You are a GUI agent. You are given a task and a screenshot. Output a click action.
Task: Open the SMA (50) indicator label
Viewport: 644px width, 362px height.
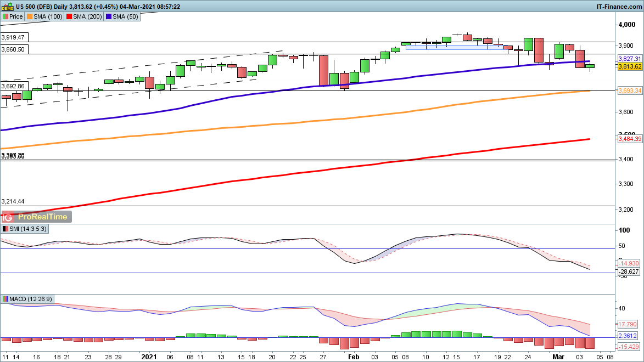click(125, 17)
